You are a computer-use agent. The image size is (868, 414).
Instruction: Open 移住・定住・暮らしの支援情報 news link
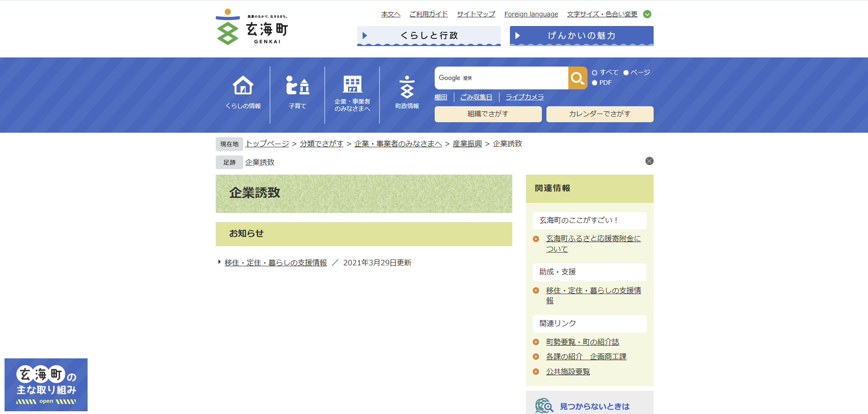[x=275, y=263]
